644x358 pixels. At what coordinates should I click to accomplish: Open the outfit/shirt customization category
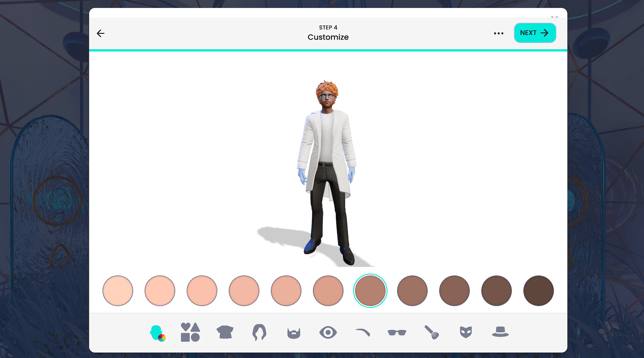(x=225, y=333)
